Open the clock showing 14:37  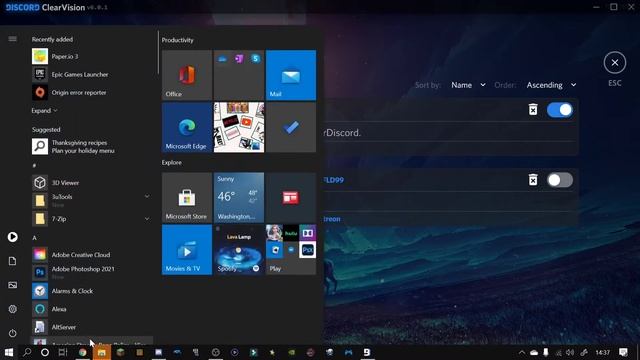pyautogui.click(x=602, y=352)
